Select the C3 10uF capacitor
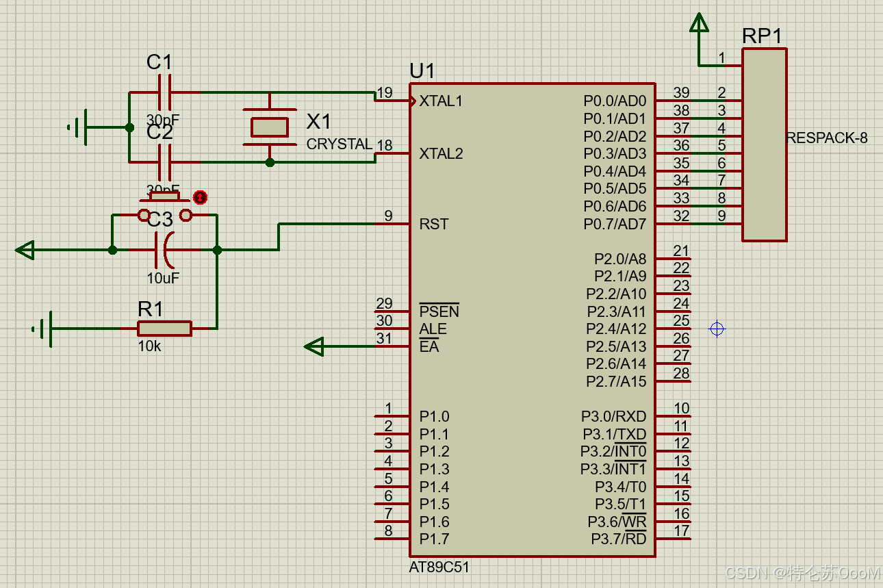The width and height of the screenshot is (883, 588). [166, 250]
